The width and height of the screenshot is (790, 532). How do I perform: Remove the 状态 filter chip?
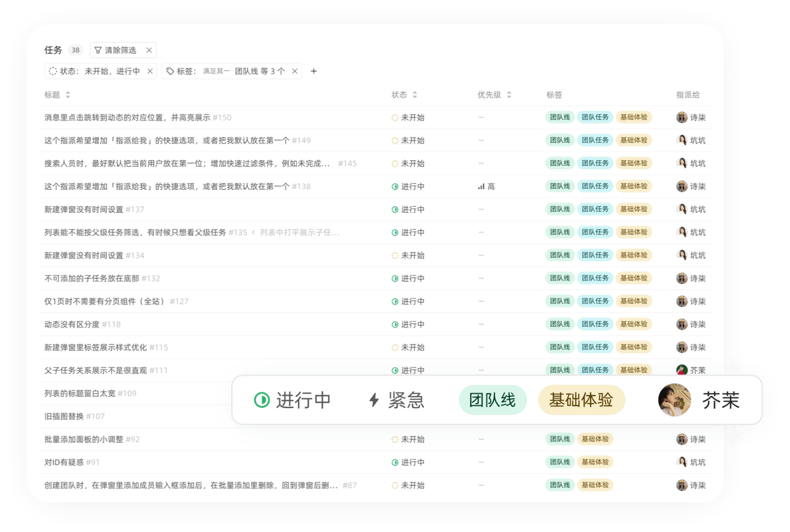(150, 71)
